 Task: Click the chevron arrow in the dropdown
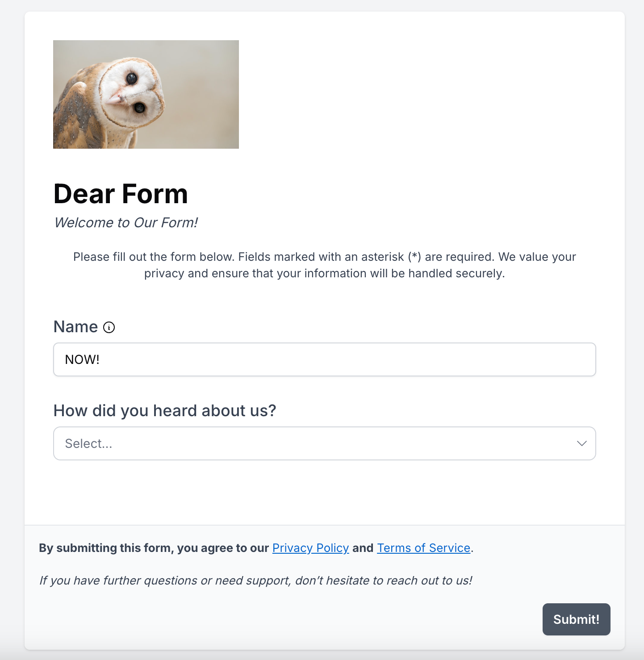(x=581, y=443)
